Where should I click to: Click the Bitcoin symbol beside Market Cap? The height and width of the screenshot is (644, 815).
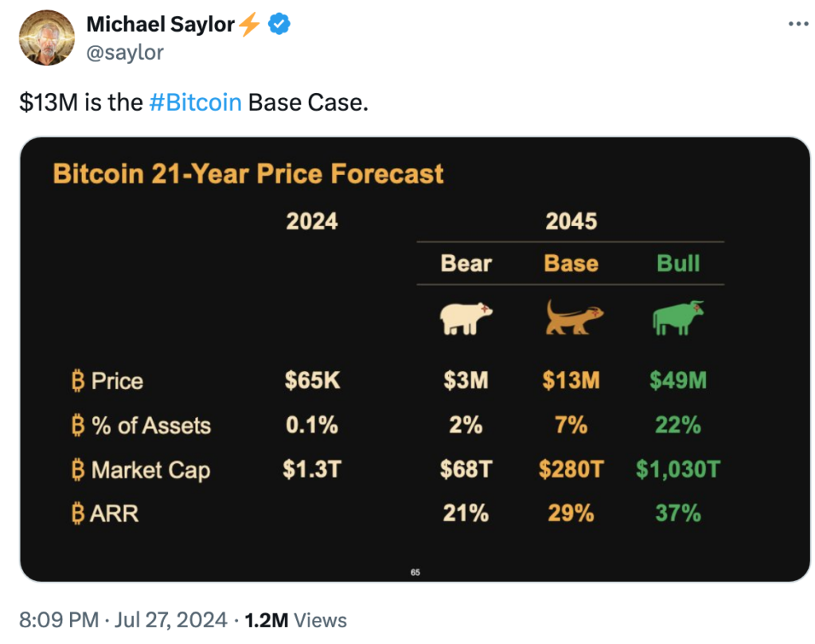tap(76, 470)
